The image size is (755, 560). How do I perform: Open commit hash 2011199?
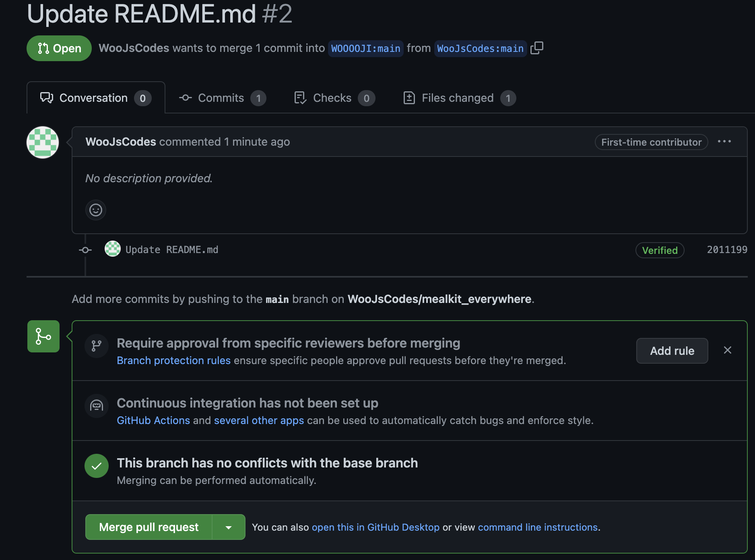727,250
